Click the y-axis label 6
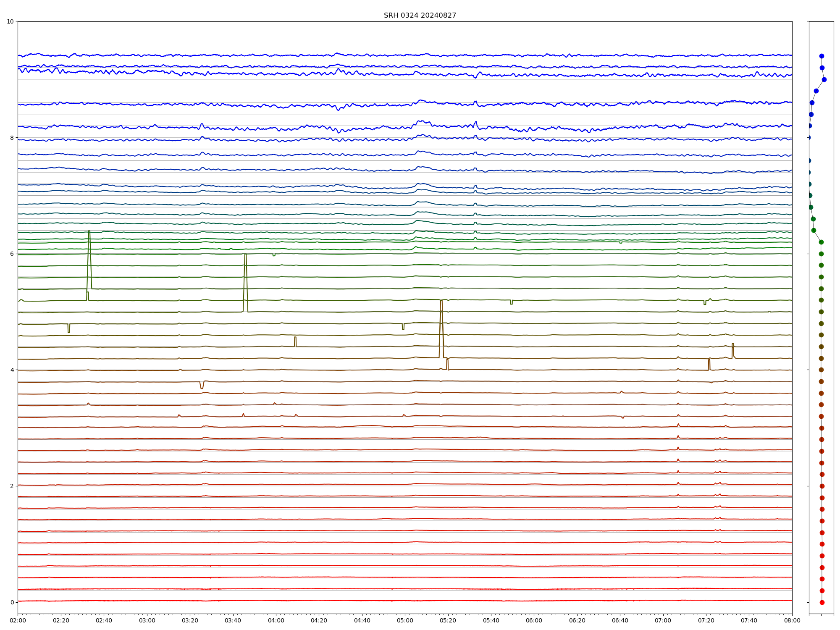840x630 pixels. pyautogui.click(x=12, y=254)
